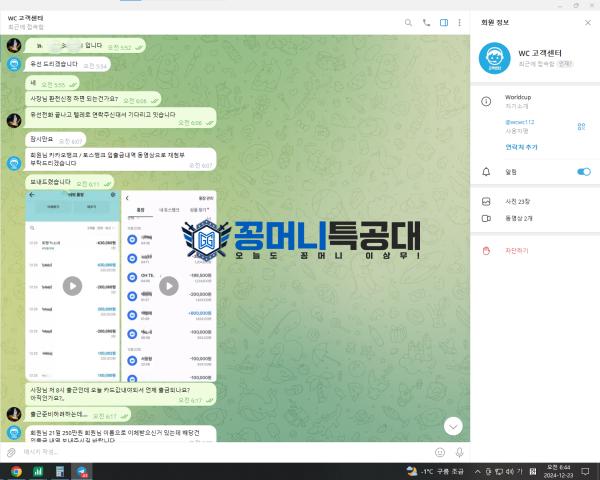
Task: Click the bell notification icon
Action: (486, 172)
